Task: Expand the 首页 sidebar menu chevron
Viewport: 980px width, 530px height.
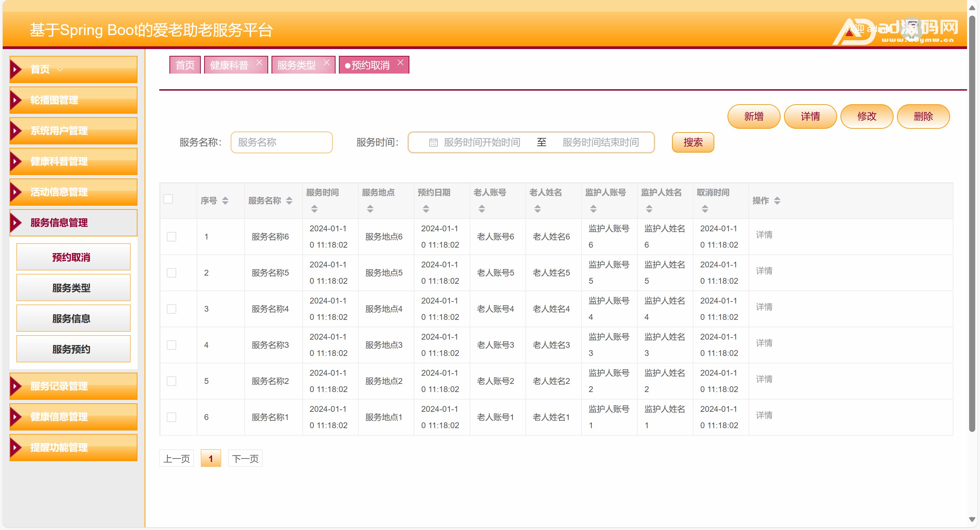Action: click(x=60, y=70)
